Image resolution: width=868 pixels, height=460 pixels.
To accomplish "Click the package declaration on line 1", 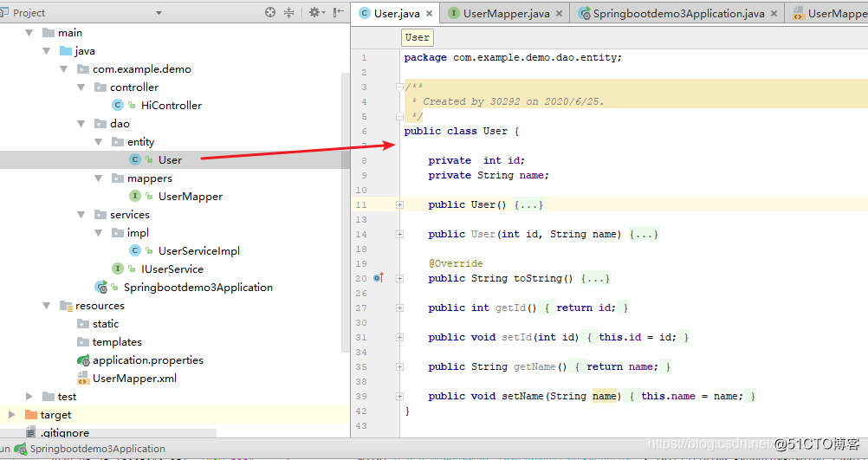I will 513,57.
